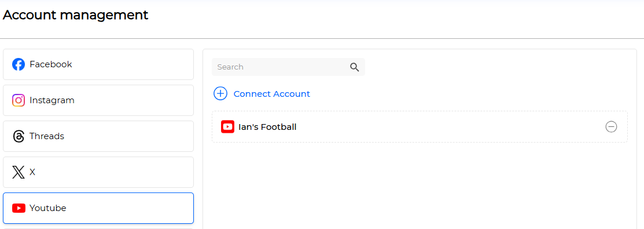Click the Connect Account link

(x=272, y=94)
